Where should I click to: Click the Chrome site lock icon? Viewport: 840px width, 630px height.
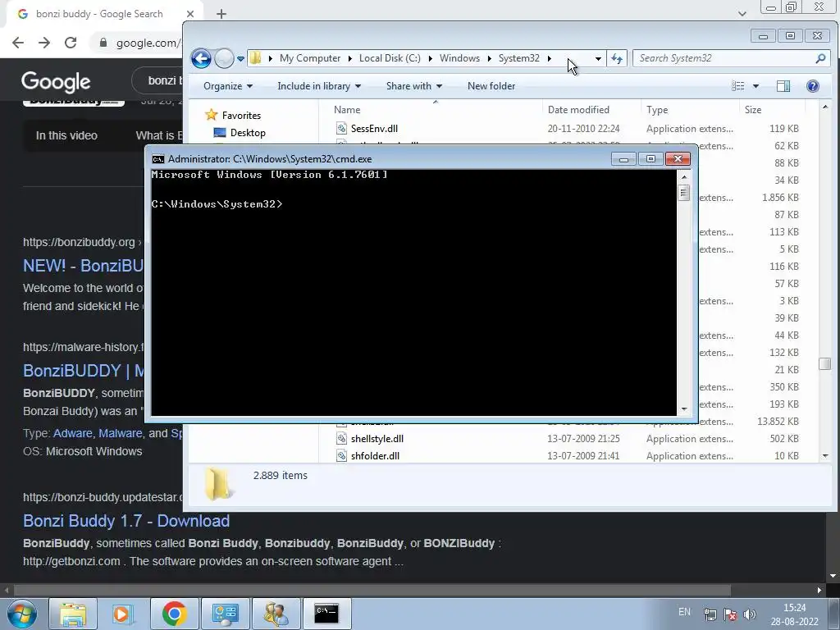click(103, 43)
